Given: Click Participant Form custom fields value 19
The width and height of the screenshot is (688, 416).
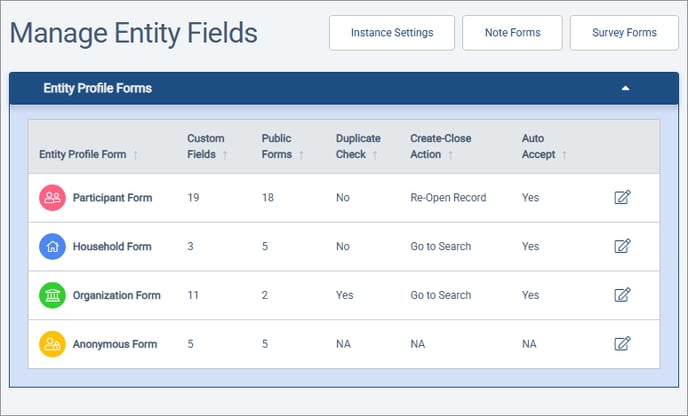Looking at the screenshot, I should point(194,197).
